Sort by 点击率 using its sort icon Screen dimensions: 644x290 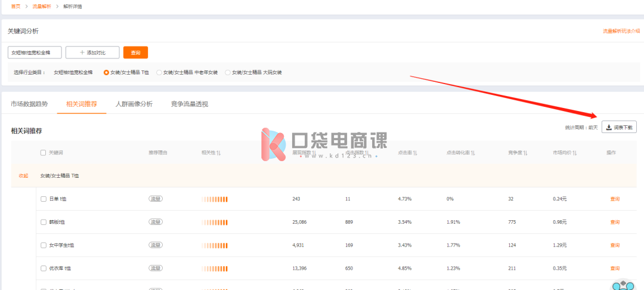coord(415,153)
